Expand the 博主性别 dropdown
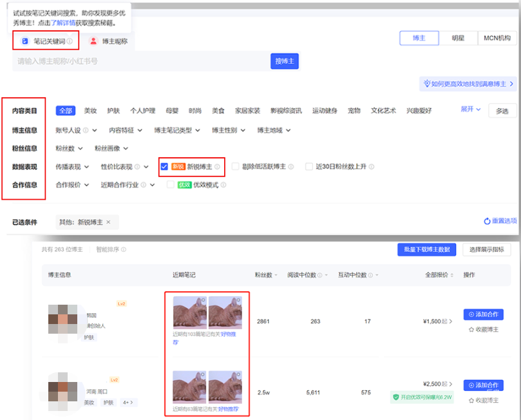The height and width of the screenshot is (420, 521). pos(229,130)
